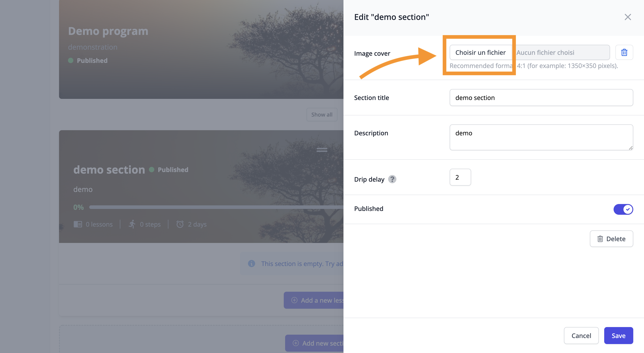Screen dimensions: 644x353
Task: Focus the Section title input field
Action: (x=541, y=98)
